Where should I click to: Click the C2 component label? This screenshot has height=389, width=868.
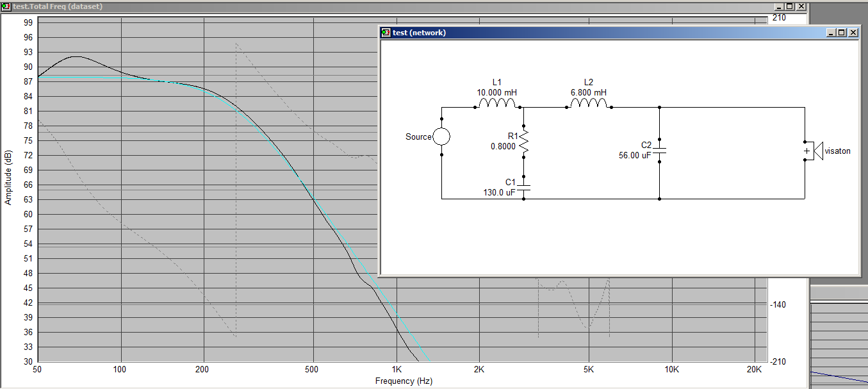(646, 145)
